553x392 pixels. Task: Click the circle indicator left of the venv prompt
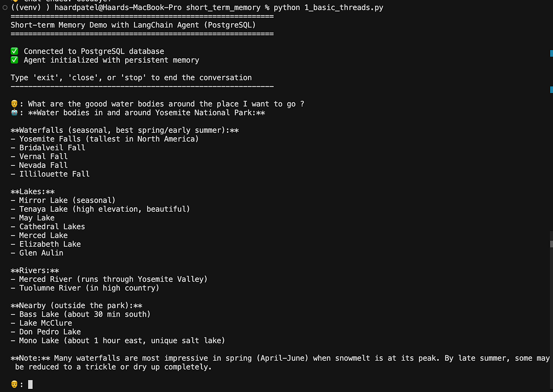click(5, 8)
